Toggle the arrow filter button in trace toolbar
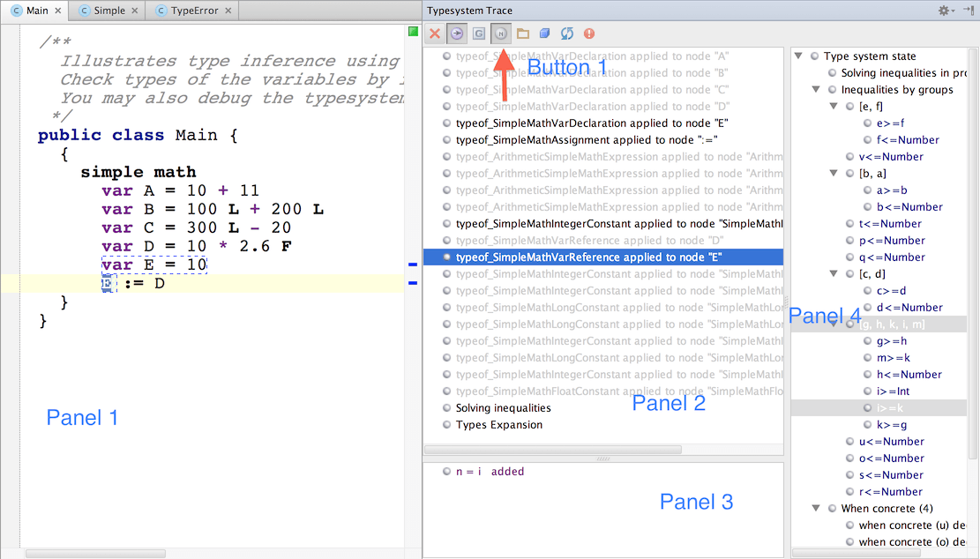The height and width of the screenshot is (559, 980). pyautogui.click(x=457, y=34)
